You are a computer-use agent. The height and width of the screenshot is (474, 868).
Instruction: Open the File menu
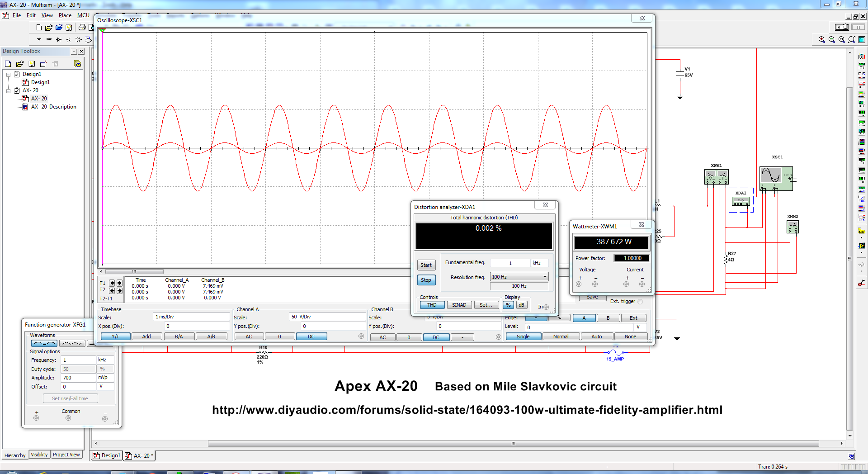(17, 15)
